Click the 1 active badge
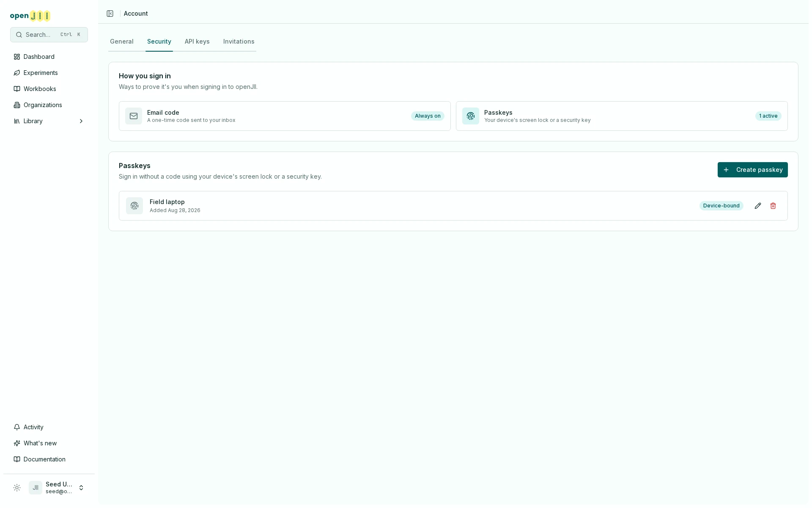 click(768, 116)
